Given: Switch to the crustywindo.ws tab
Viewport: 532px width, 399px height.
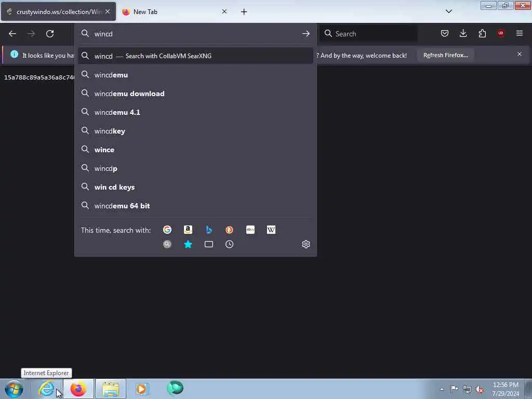Looking at the screenshot, I should (58, 11).
